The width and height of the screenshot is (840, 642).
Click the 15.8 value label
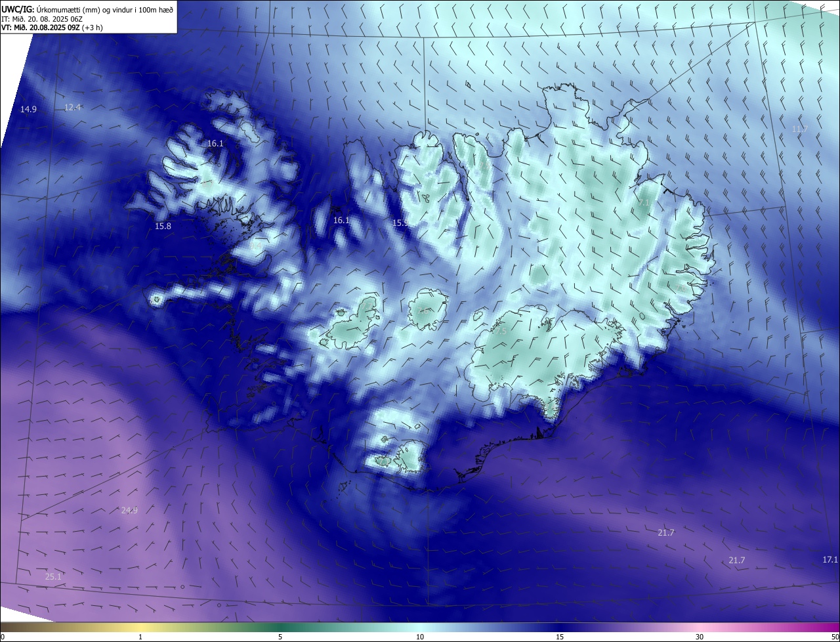pyautogui.click(x=163, y=226)
